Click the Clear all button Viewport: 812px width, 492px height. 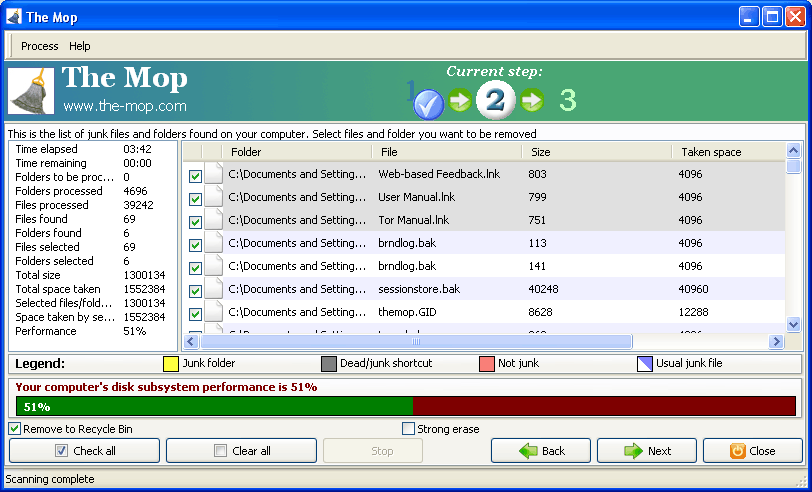[x=241, y=451]
